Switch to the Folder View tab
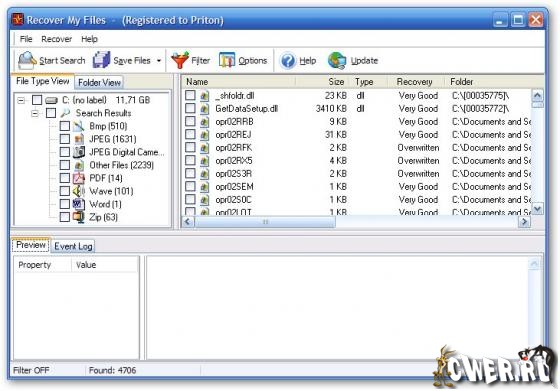 pyautogui.click(x=99, y=82)
